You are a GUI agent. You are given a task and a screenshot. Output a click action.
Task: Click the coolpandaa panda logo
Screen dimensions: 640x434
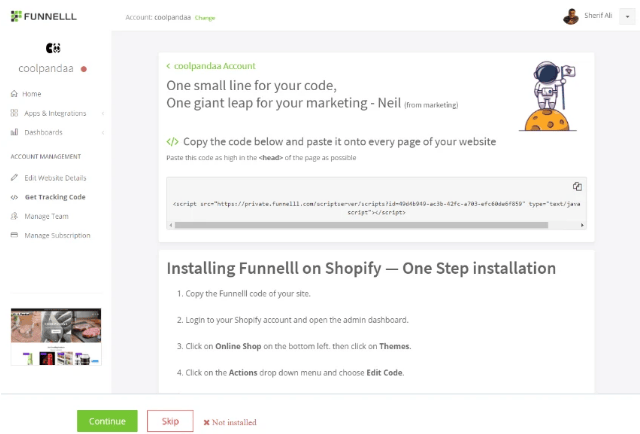pyautogui.click(x=53, y=48)
